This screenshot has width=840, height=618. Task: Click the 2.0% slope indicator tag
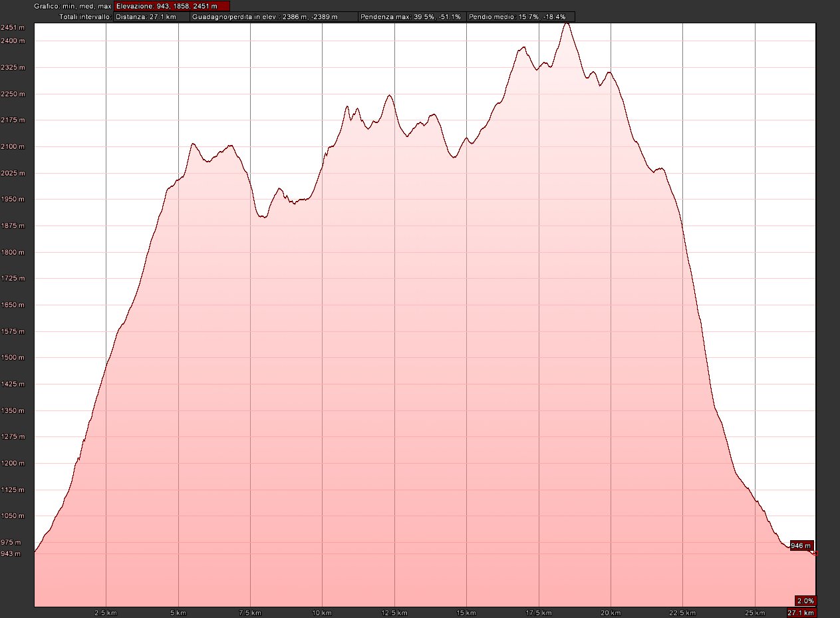[805, 600]
